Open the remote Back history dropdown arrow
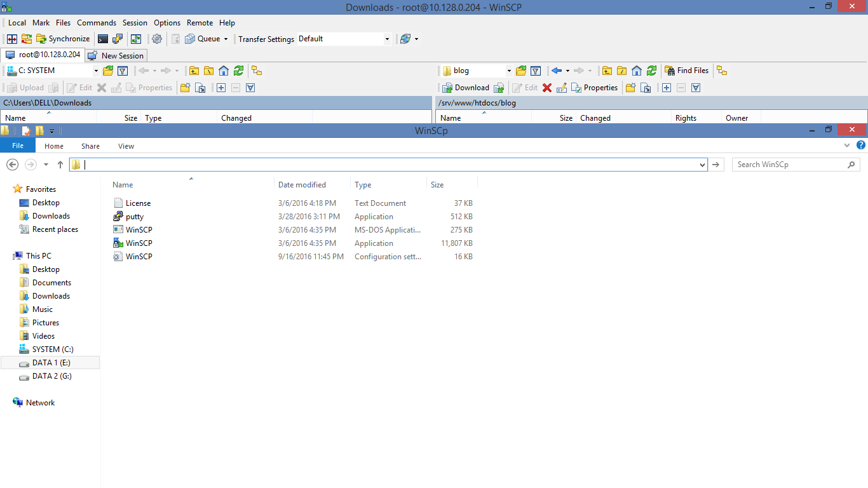The height and width of the screenshot is (488, 868). pos(567,71)
